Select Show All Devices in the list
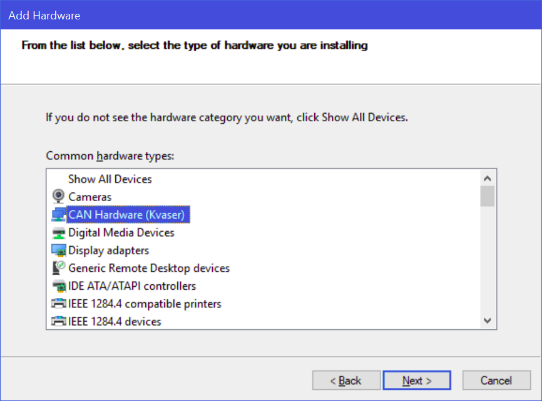542x401 pixels. [x=110, y=179]
